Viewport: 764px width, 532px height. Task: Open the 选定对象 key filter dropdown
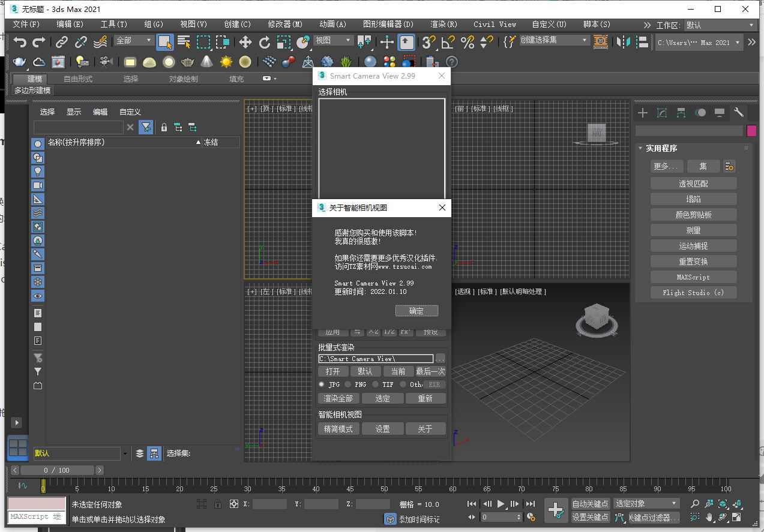pos(646,504)
